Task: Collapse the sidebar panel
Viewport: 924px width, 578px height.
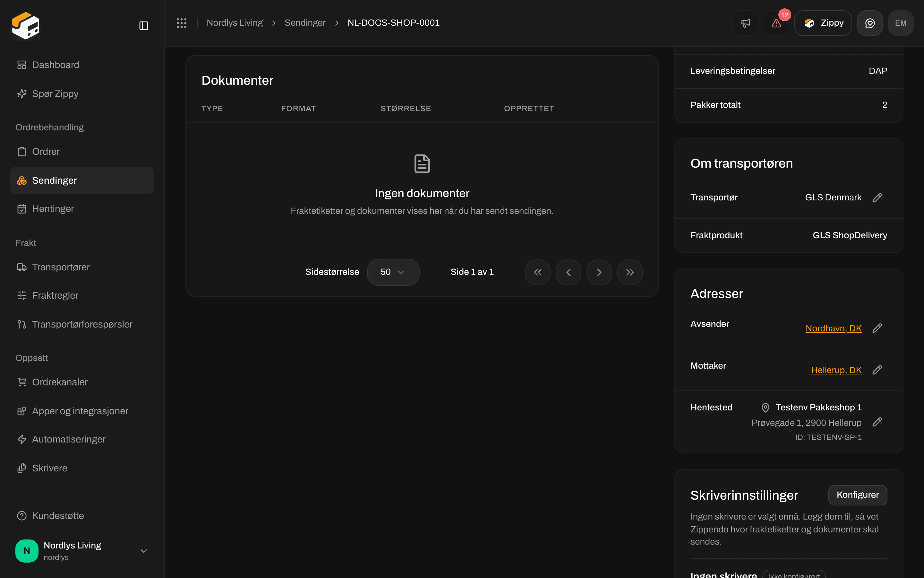Action: tap(143, 26)
